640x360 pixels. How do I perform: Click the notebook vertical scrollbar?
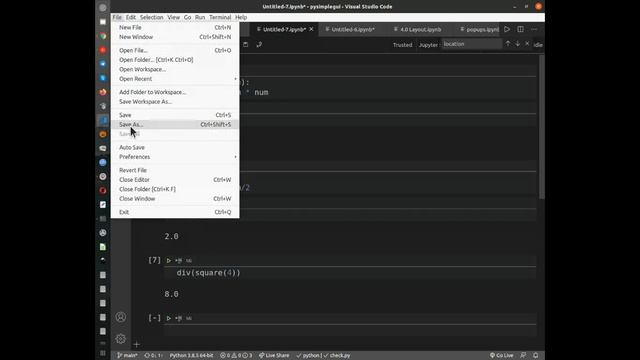(542, 127)
